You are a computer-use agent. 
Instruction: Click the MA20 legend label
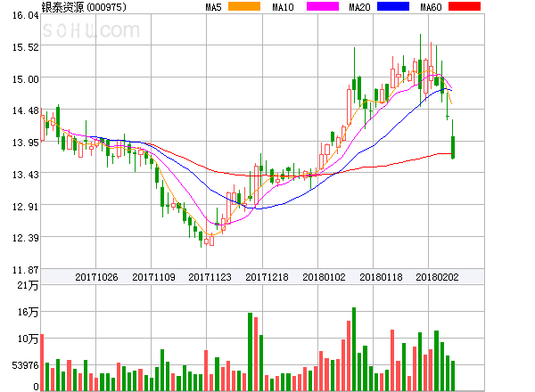point(359,7)
